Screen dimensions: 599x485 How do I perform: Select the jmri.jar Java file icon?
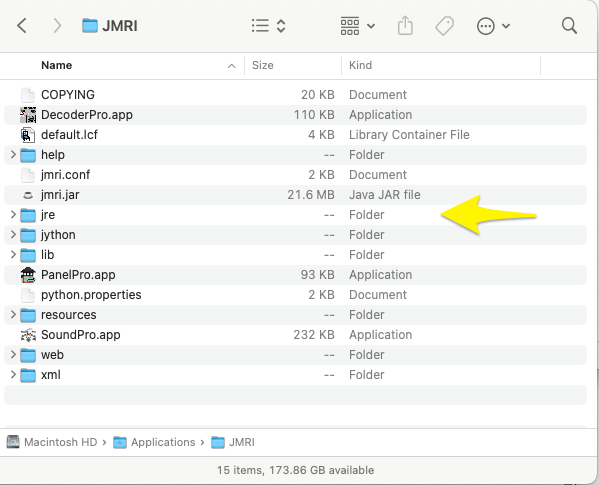point(28,195)
